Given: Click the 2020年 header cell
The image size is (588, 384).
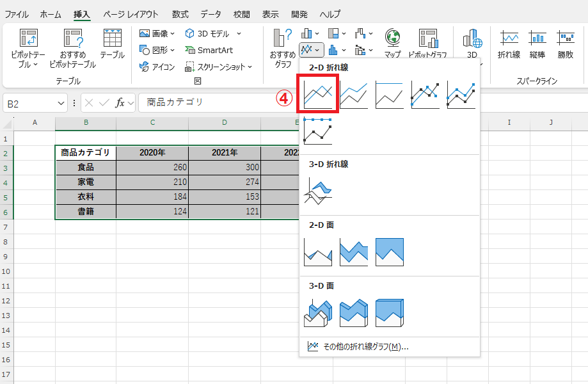Looking at the screenshot, I should [152, 152].
